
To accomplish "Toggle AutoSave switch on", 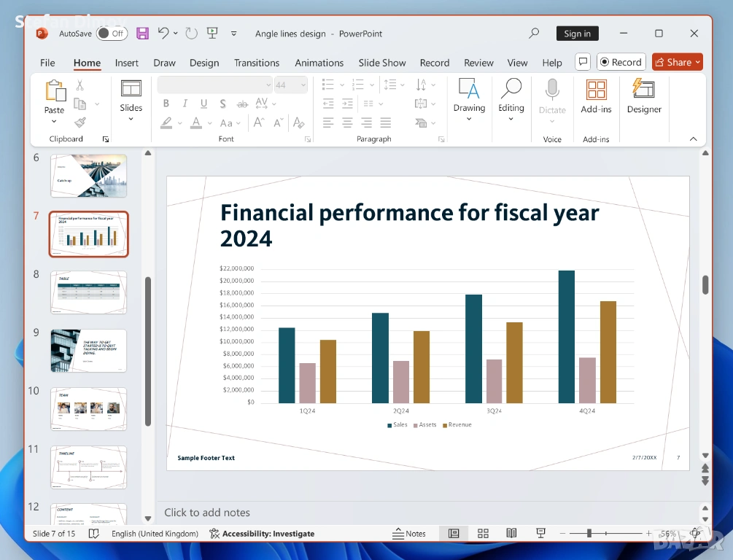I will (x=112, y=34).
